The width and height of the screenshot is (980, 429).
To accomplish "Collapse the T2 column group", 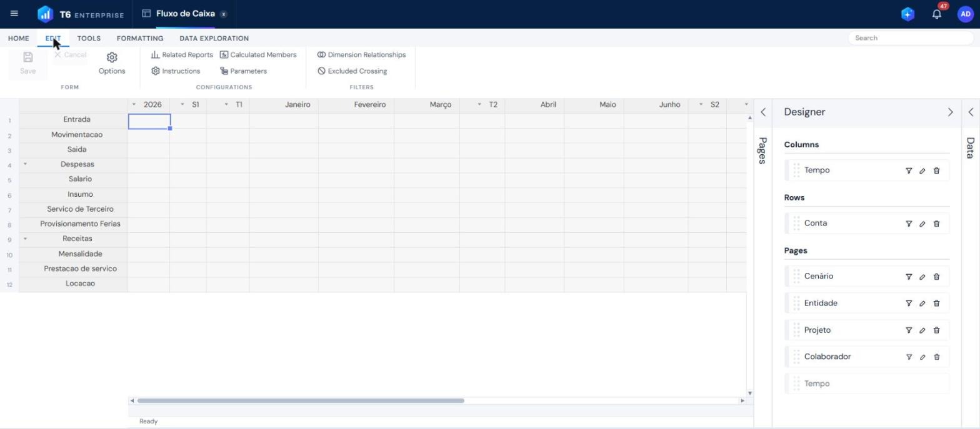I will pos(479,105).
